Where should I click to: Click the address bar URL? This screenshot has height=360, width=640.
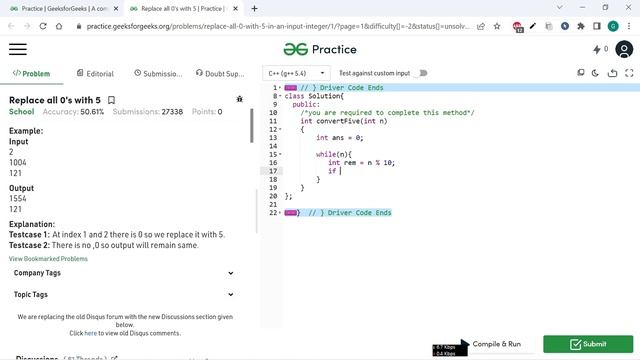278,26
